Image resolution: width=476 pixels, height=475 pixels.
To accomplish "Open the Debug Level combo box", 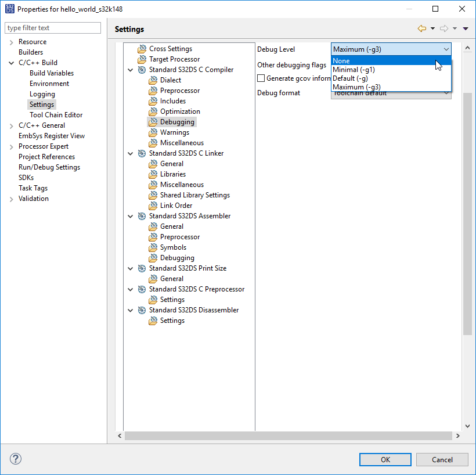I will coord(391,49).
